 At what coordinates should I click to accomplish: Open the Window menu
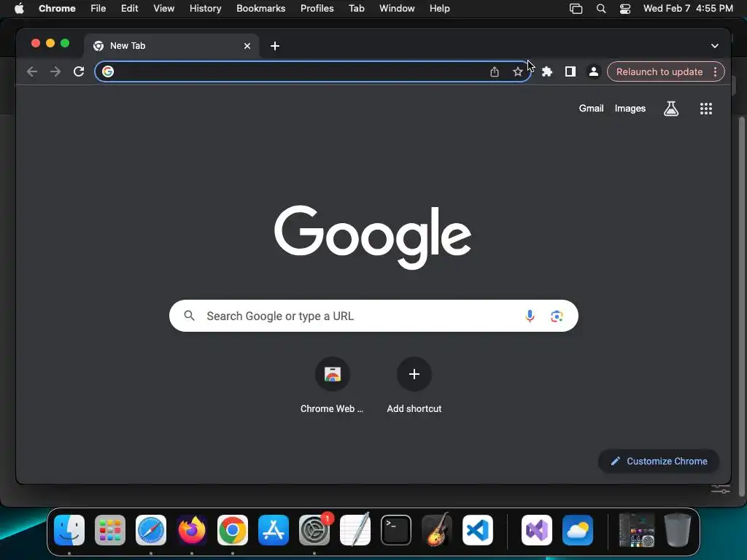pyautogui.click(x=397, y=8)
